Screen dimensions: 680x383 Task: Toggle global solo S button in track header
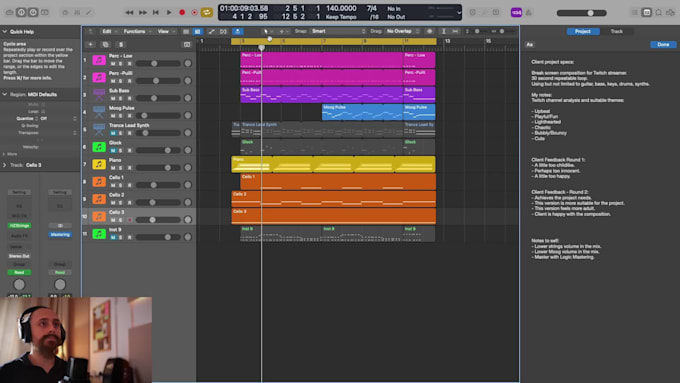(x=121, y=44)
